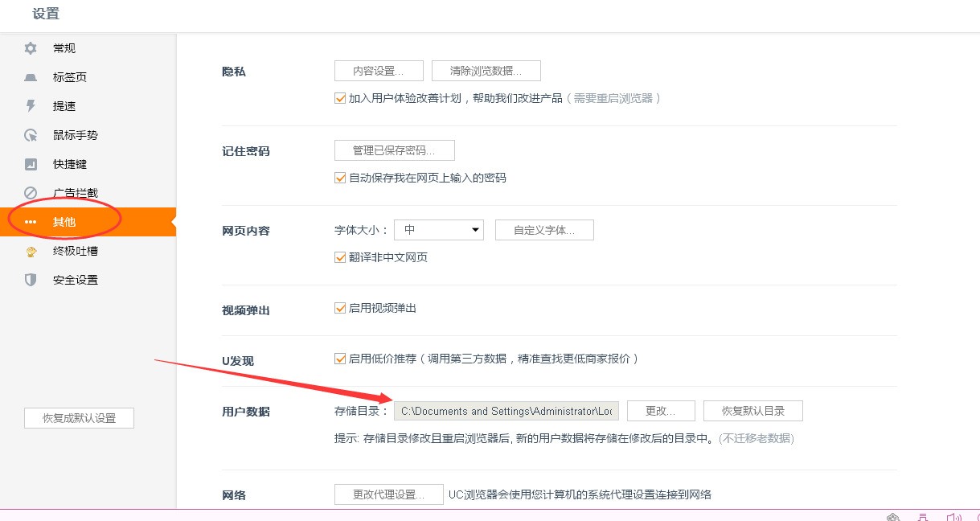Click the hint text starting with 提示: 存储目录修改

point(564,439)
